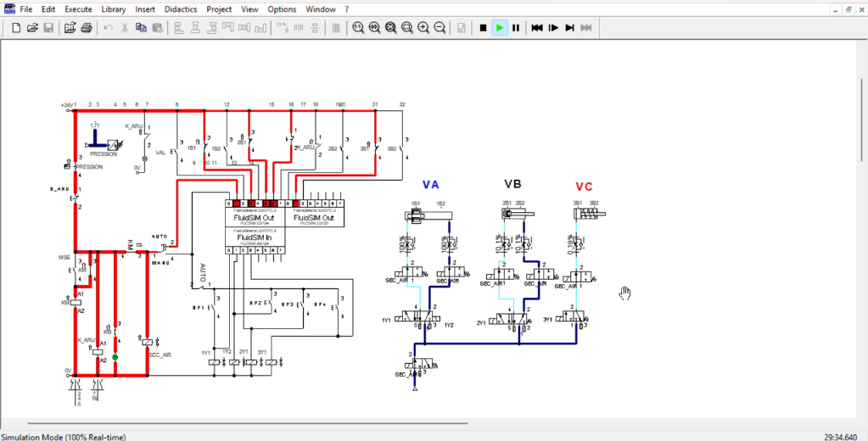
Task: Open an existing circuit file
Action: pos(32,28)
